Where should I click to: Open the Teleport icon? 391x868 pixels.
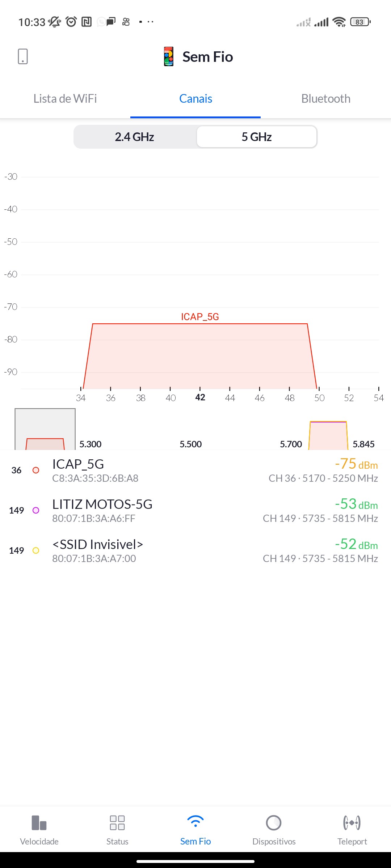pyautogui.click(x=352, y=823)
